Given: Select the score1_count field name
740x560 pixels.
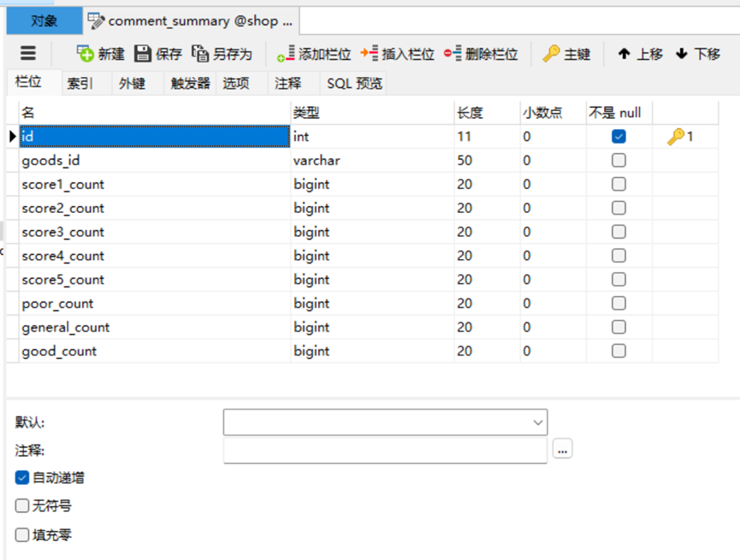Looking at the screenshot, I should click(x=155, y=184).
